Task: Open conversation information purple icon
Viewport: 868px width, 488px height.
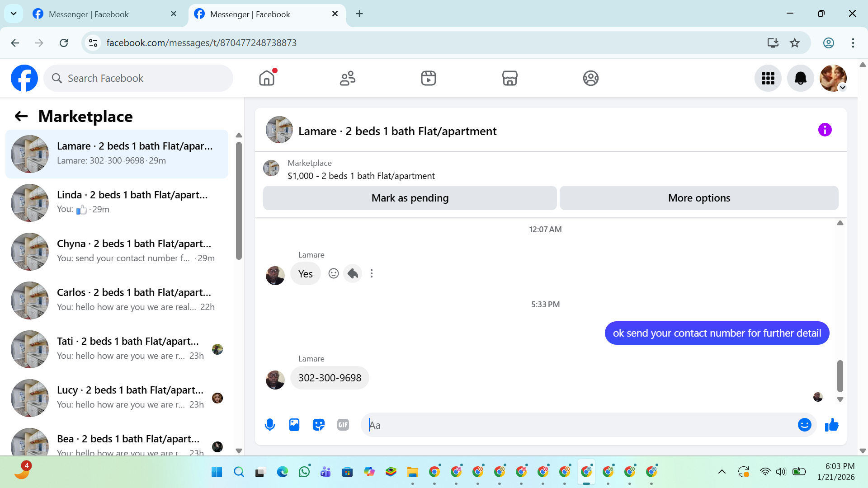Action: coord(825,130)
